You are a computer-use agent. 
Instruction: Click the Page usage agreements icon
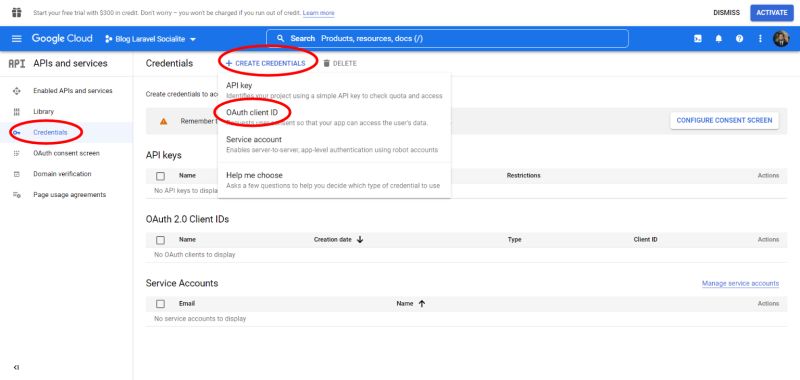tap(16, 195)
